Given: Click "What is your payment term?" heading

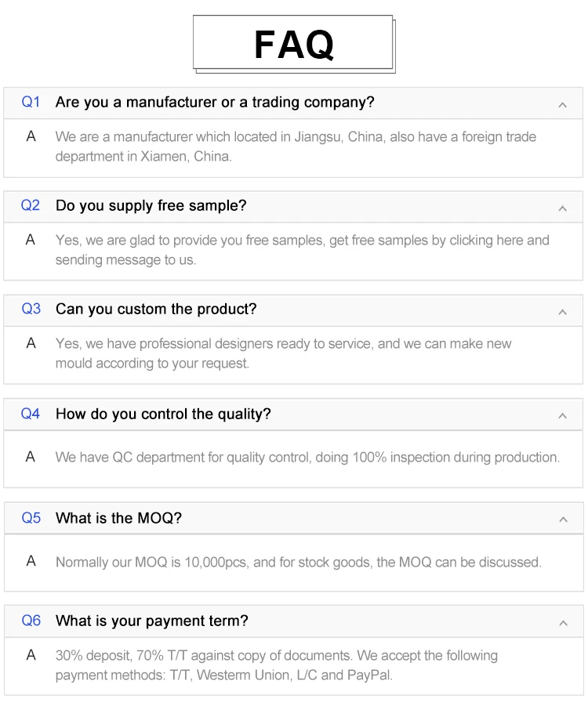Looking at the screenshot, I should point(151,621).
